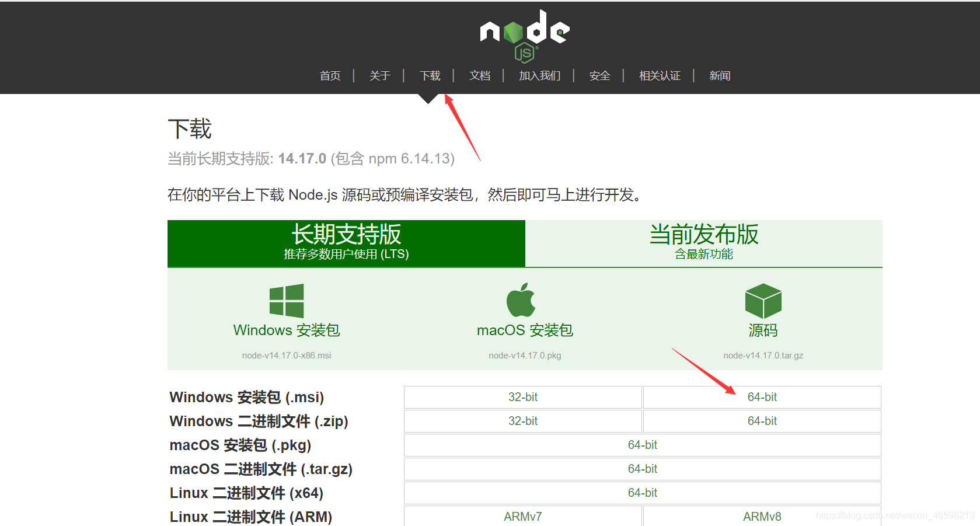This screenshot has height=526, width=980.
Task: Download the Linux x64 64-bit binary
Action: 643,493
